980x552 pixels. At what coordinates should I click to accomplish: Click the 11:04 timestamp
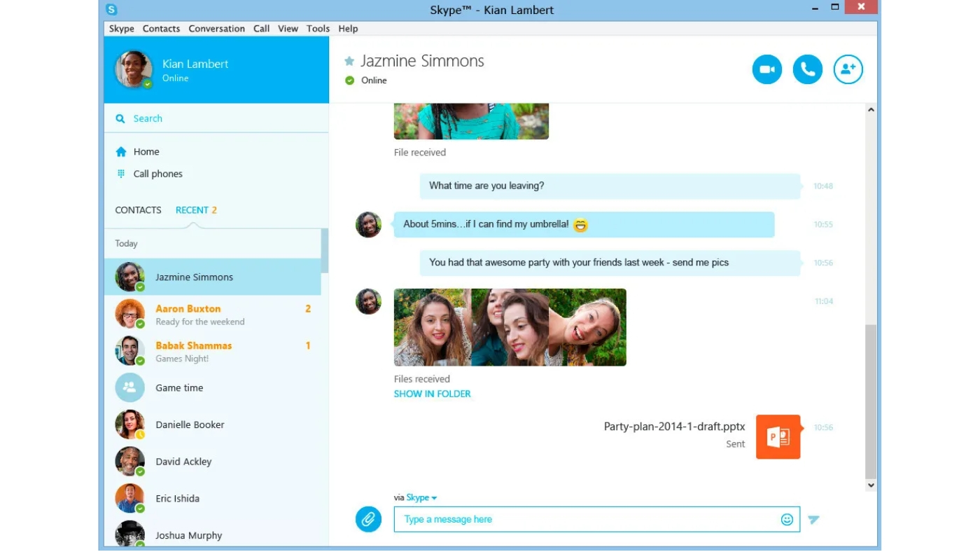pyautogui.click(x=823, y=301)
